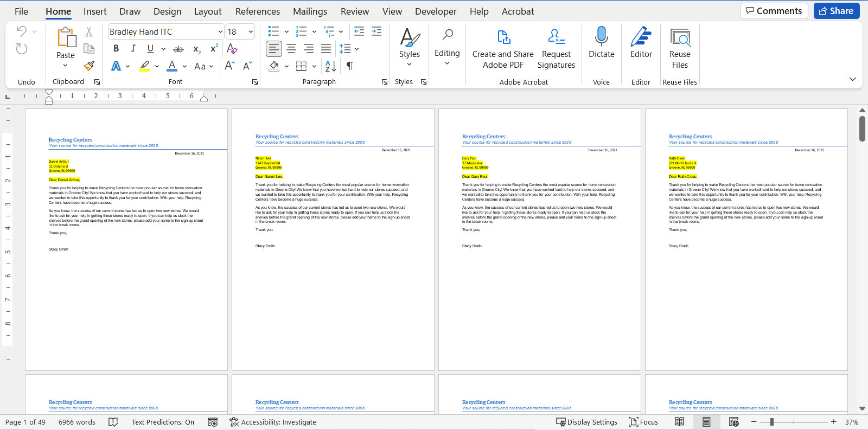Click the Sort A-Z icon

pyautogui.click(x=331, y=66)
